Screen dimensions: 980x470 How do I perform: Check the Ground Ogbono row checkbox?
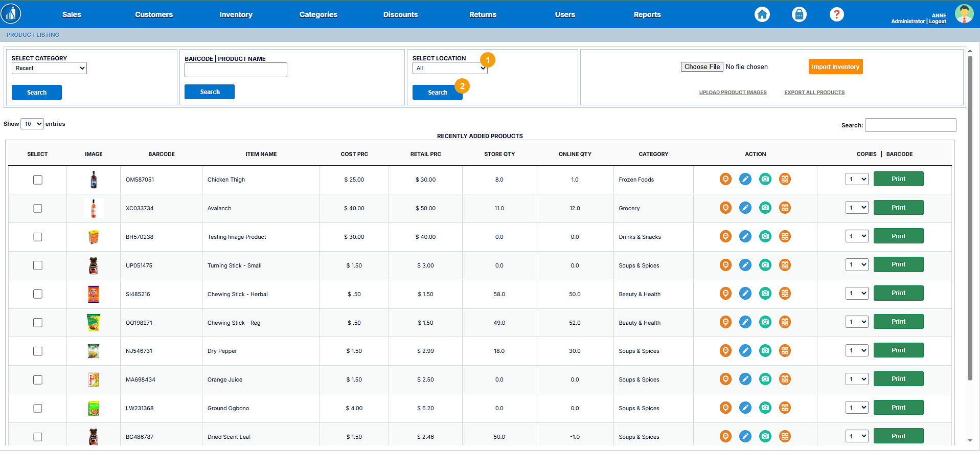(x=38, y=408)
